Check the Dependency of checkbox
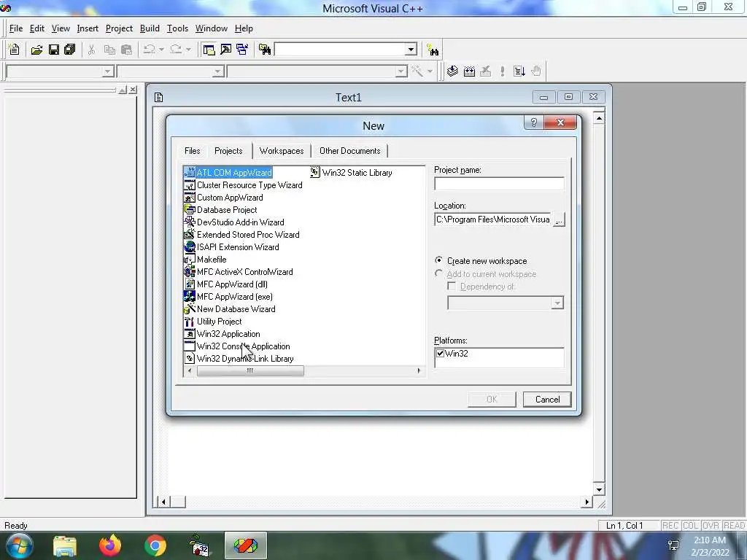The width and height of the screenshot is (747, 560). click(451, 286)
